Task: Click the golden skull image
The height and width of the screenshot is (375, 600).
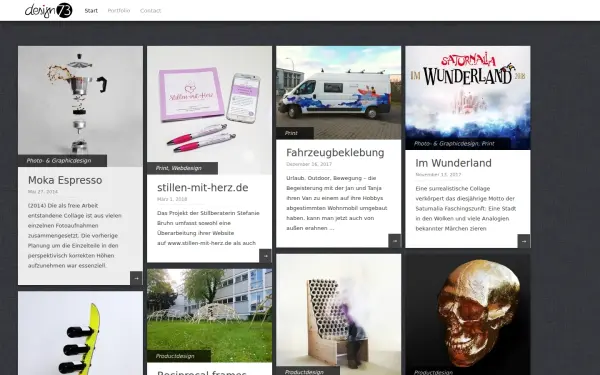Action: (x=468, y=315)
